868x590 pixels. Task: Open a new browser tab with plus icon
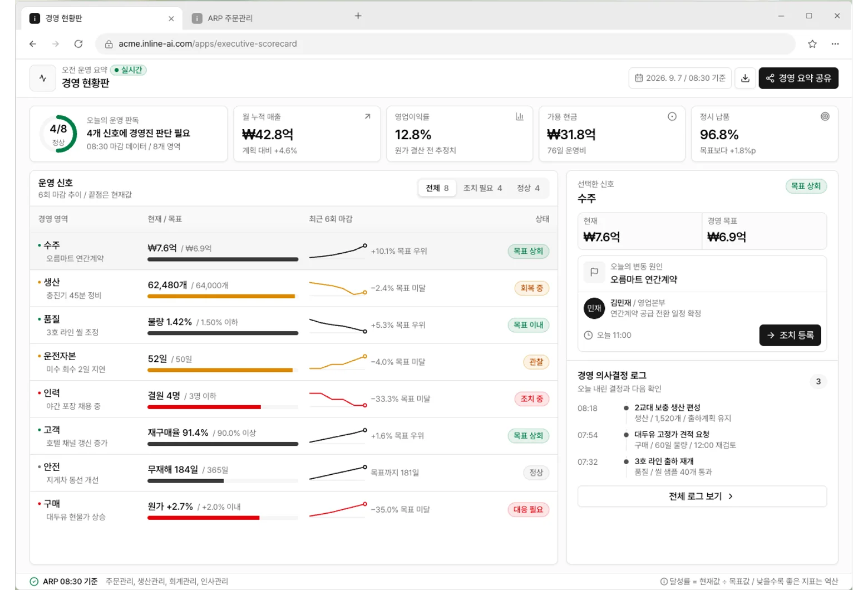coord(358,16)
